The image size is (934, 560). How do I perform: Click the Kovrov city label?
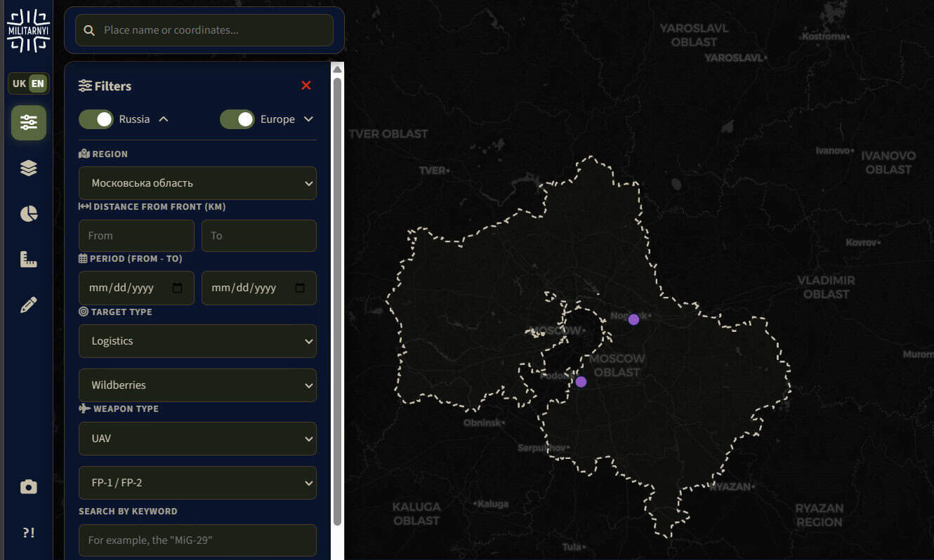coord(862,242)
